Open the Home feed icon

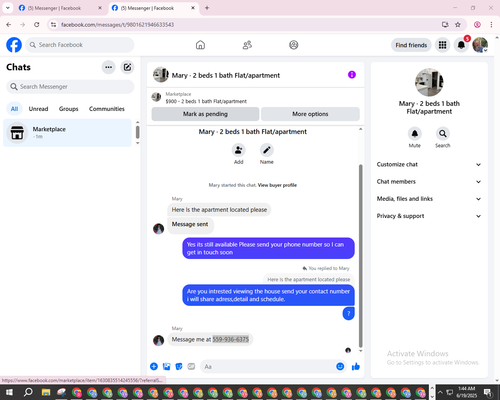pos(200,45)
